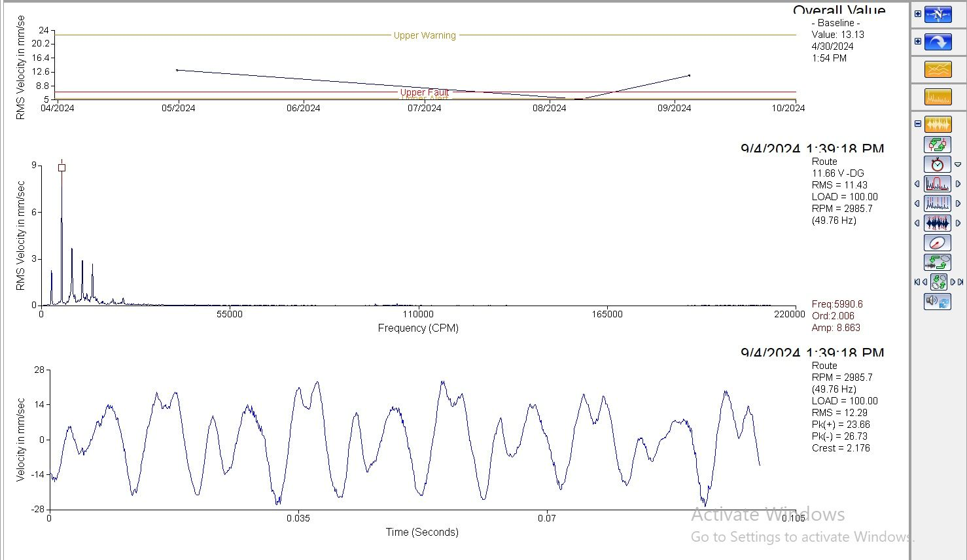Image resolution: width=967 pixels, height=560 pixels.
Task: Open the gauge dial icon
Action: coord(938,243)
